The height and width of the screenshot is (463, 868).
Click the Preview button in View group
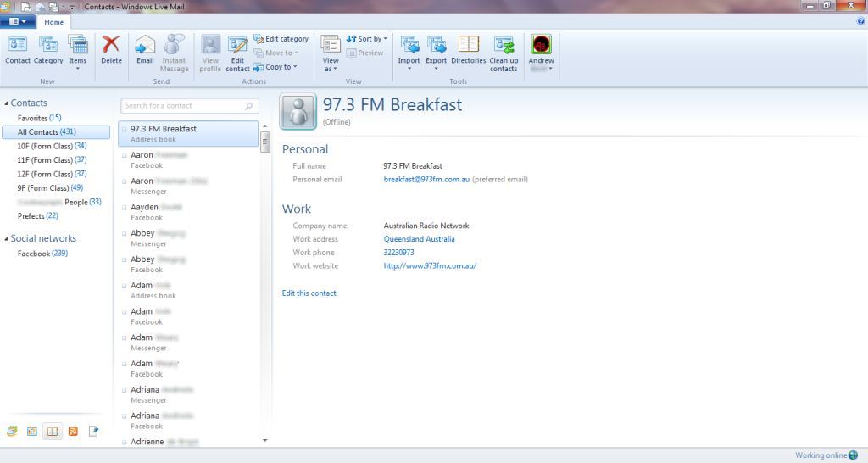pyautogui.click(x=364, y=53)
